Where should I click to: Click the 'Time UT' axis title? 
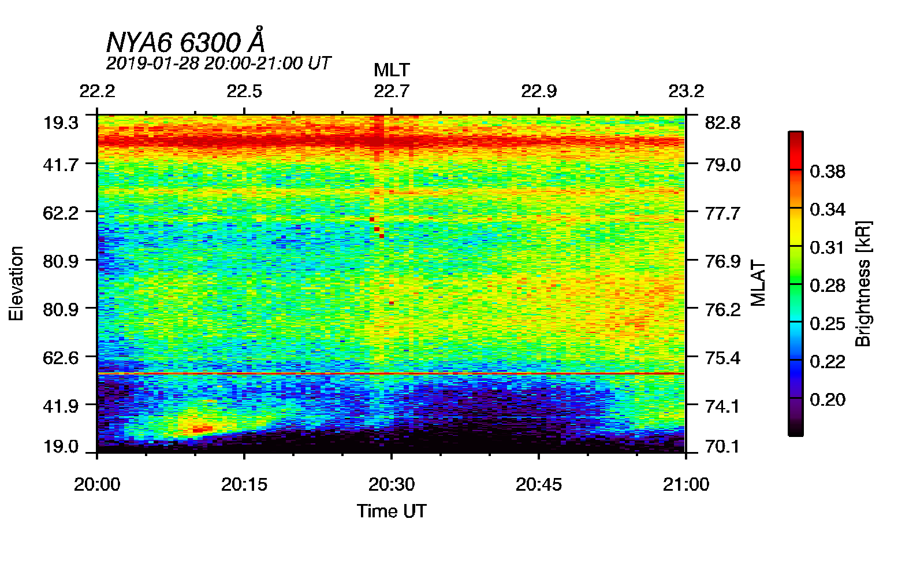[x=392, y=511]
